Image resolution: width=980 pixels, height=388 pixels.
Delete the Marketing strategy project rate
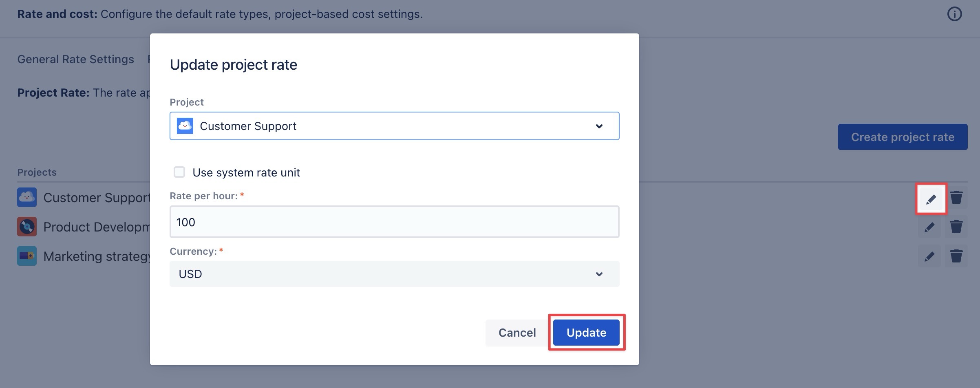coord(956,256)
